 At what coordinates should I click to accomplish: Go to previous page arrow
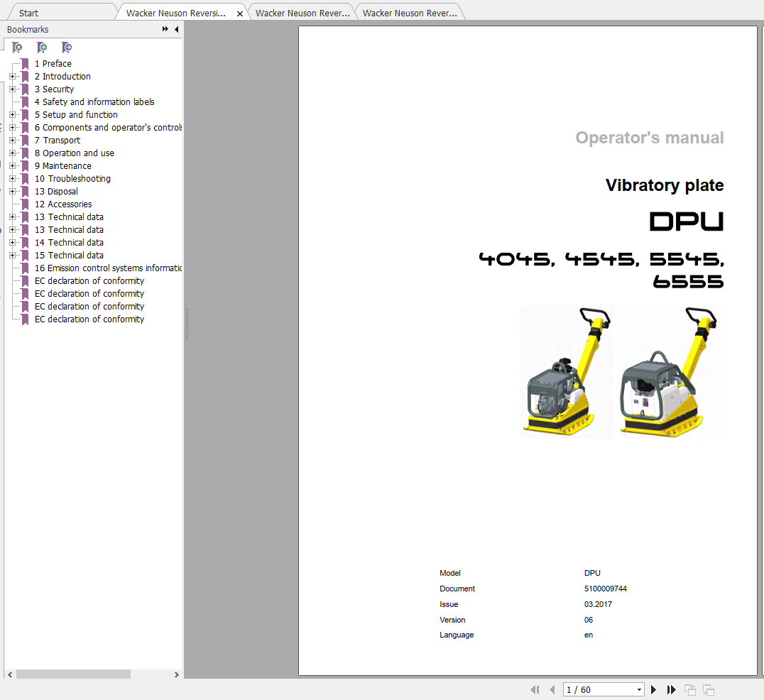click(552, 690)
